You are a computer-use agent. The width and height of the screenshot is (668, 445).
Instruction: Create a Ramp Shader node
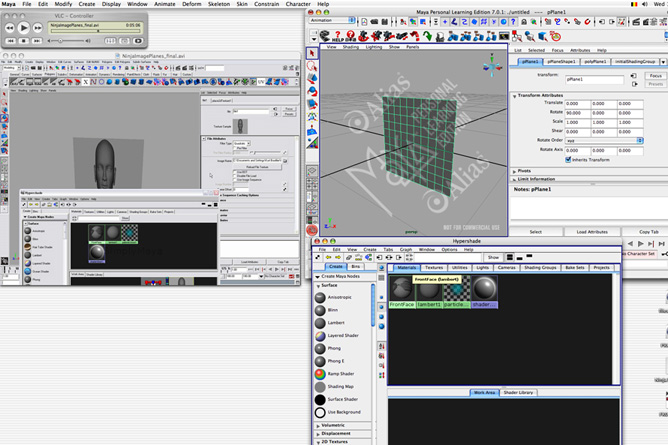pyautogui.click(x=334, y=374)
